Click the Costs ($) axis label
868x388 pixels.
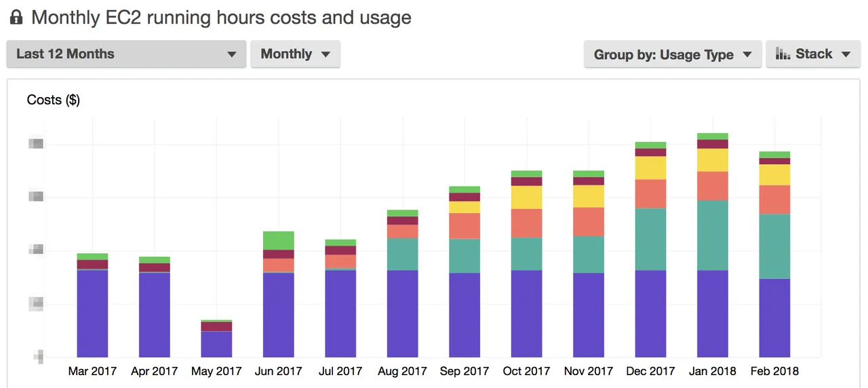54,100
